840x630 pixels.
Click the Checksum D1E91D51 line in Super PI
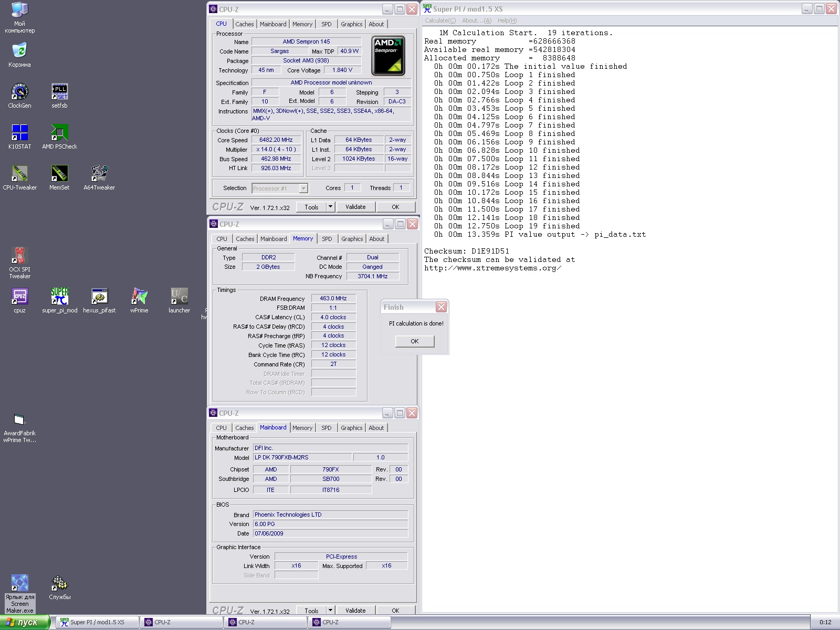tap(467, 251)
